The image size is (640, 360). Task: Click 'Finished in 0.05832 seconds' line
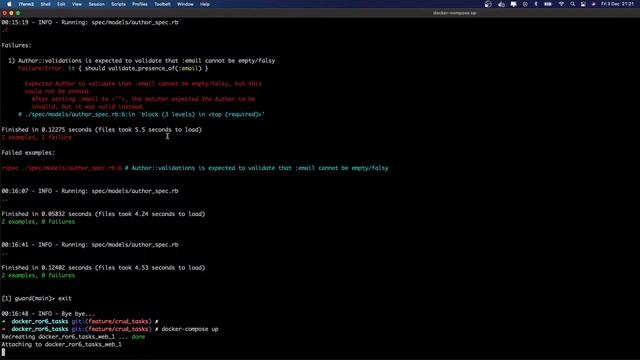coord(103,213)
